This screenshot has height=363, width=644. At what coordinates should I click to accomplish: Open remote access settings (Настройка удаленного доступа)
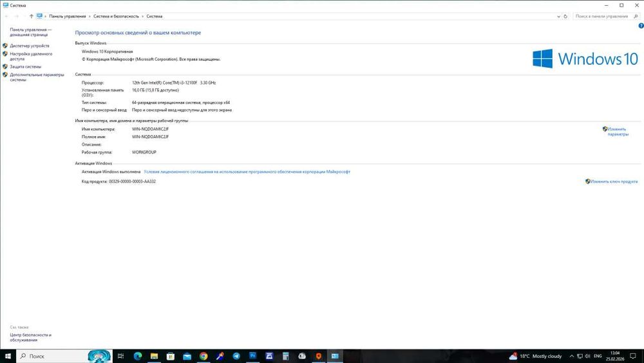pos(31,56)
